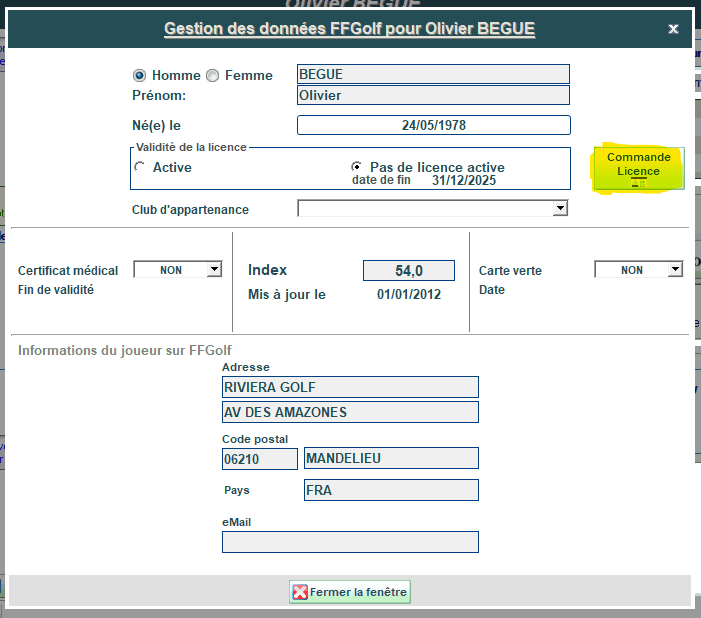Image resolution: width=701 pixels, height=618 pixels.
Task: Click the Adresse label
Action: click(246, 367)
